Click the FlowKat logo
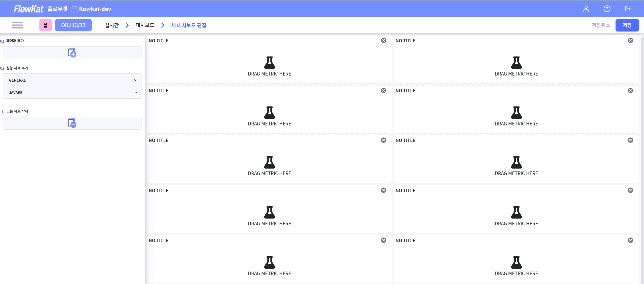 pyautogui.click(x=28, y=9)
